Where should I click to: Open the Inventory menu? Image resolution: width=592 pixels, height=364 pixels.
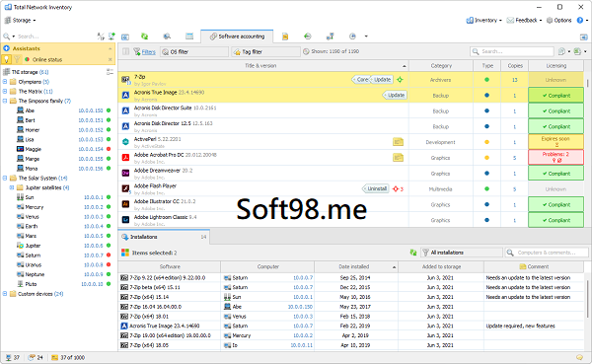tap(483, 20)
